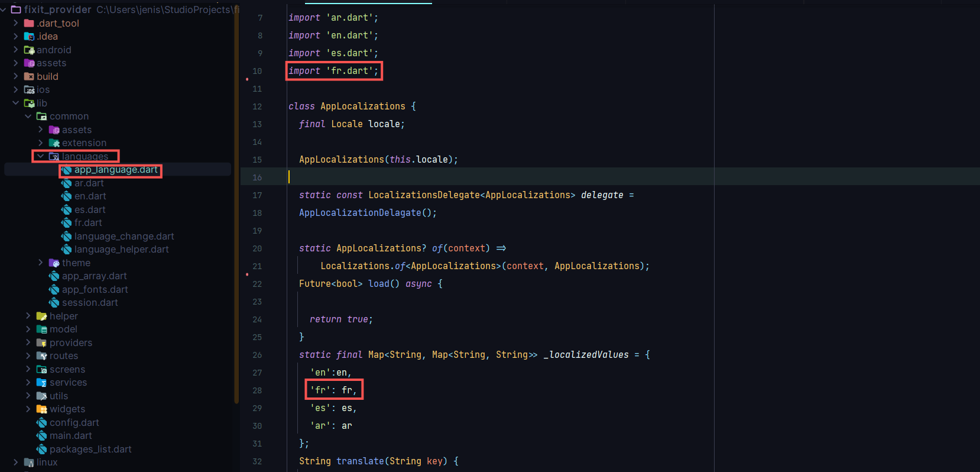
Task: Select language_helper.dart file
Action: point(121,250)
